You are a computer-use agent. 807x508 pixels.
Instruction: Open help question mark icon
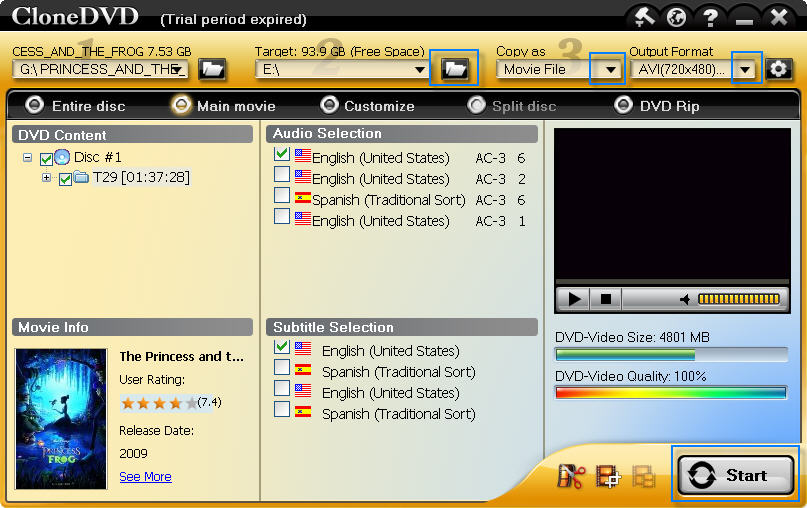710,18
